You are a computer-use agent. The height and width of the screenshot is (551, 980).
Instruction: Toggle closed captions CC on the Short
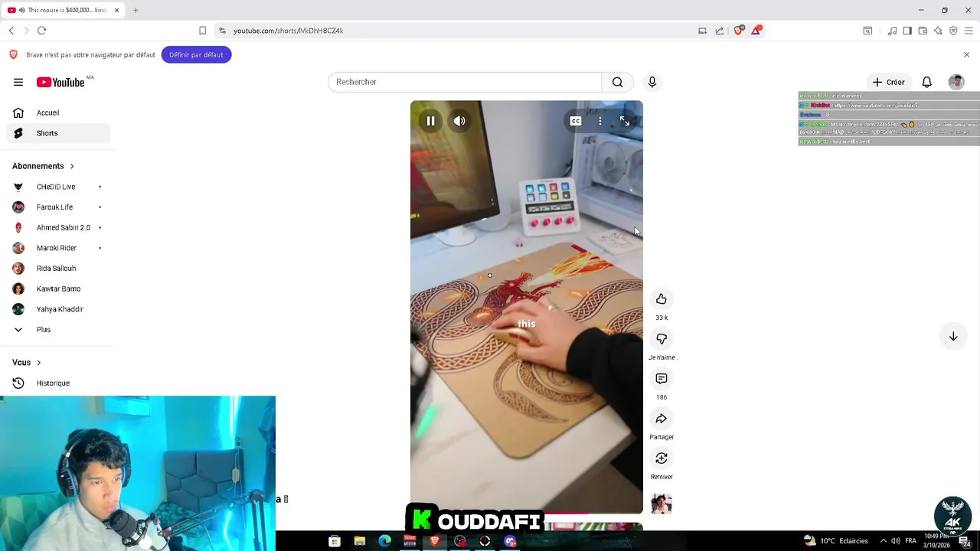pyautogui.click(x=576, y=121)
